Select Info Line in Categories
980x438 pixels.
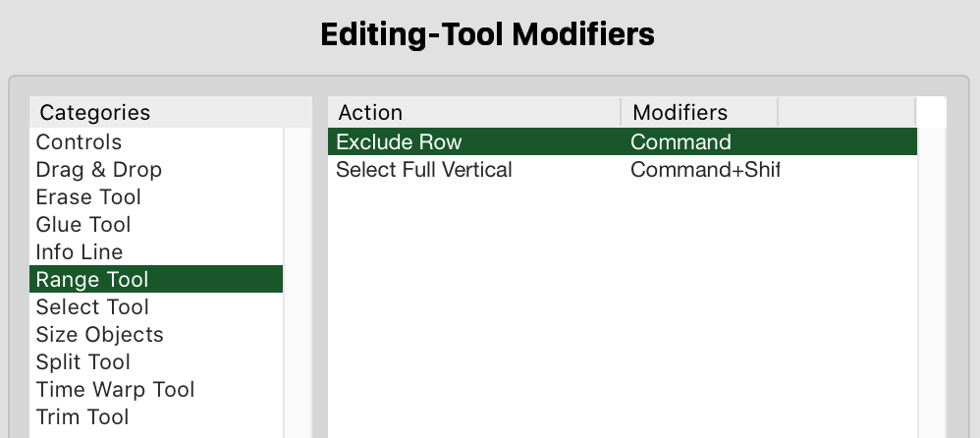coord(80,252)
